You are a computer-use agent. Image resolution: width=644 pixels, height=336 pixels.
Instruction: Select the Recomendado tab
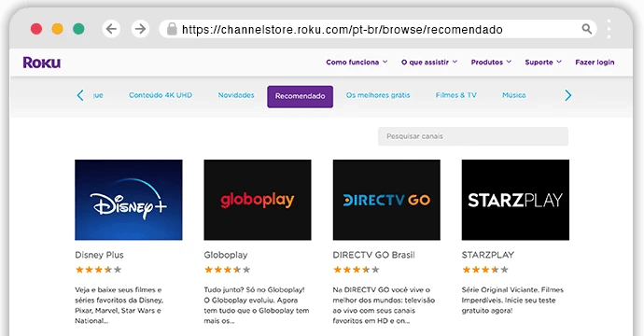point(301,96)
